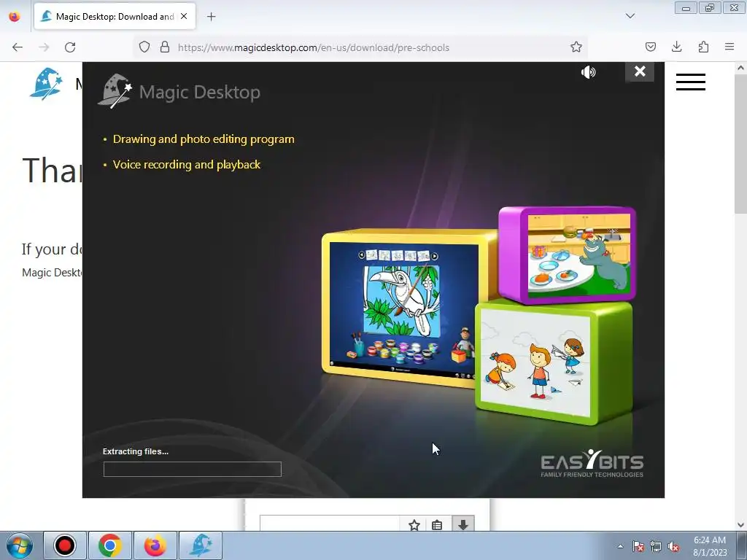Switch to Firefox in taskbar
The image size is (747, 560).
(x=155, y=545)
